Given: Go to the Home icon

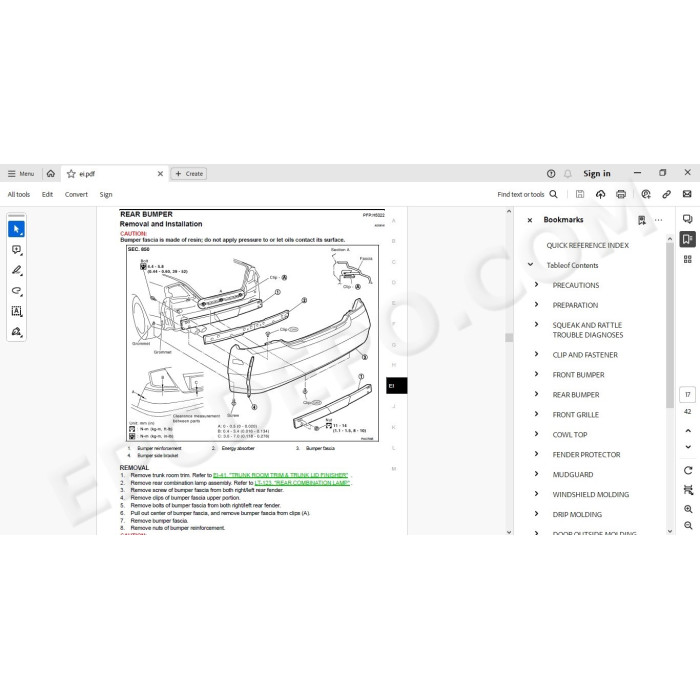Looking at the screenshot, I should coord(51,174).
